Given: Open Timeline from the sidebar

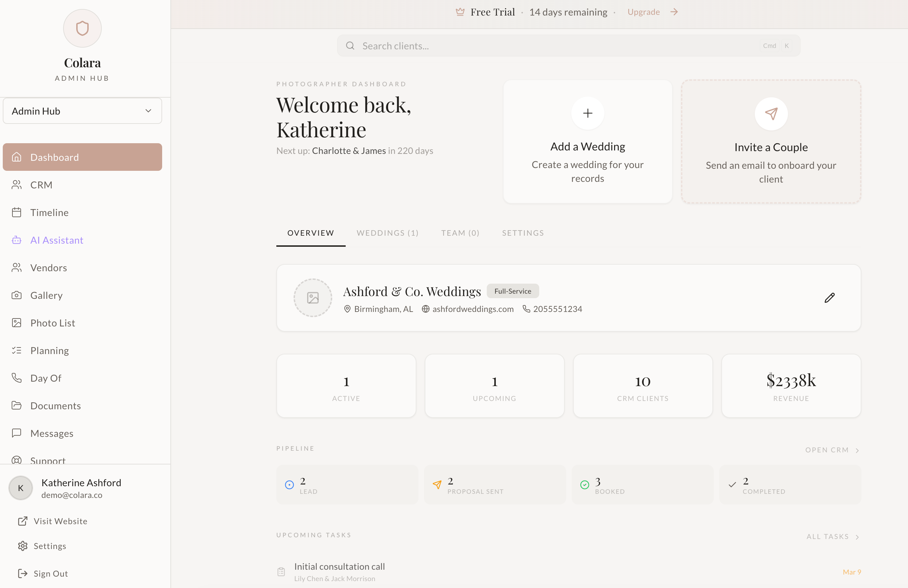Looking at the screenshot, I should [82, 213].
